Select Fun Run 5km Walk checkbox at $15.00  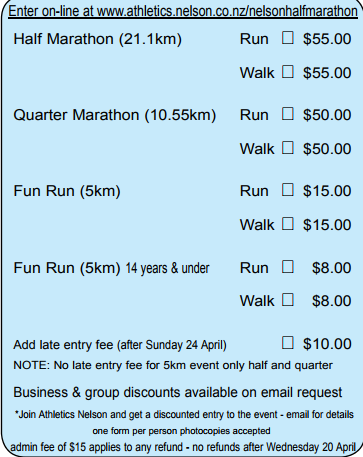(x=288, y=224)
